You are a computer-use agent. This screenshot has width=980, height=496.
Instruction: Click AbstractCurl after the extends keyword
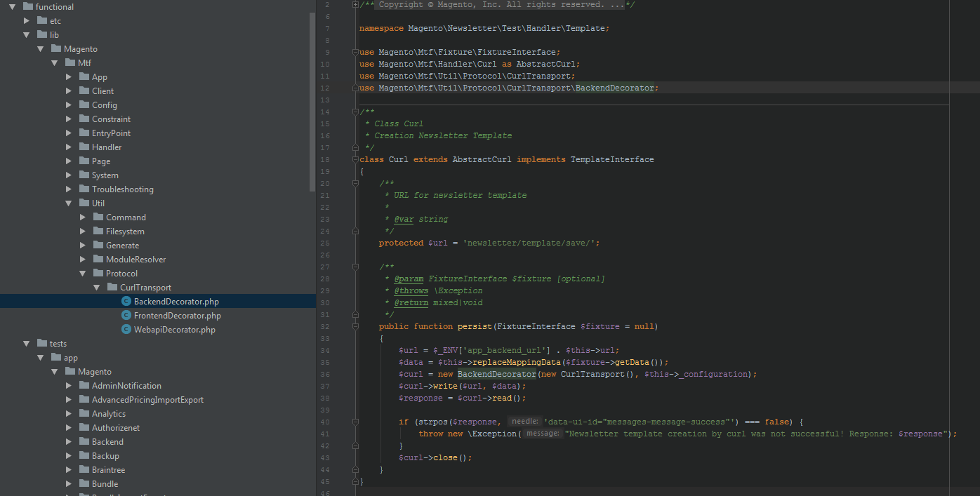click(x=482, y=159)
